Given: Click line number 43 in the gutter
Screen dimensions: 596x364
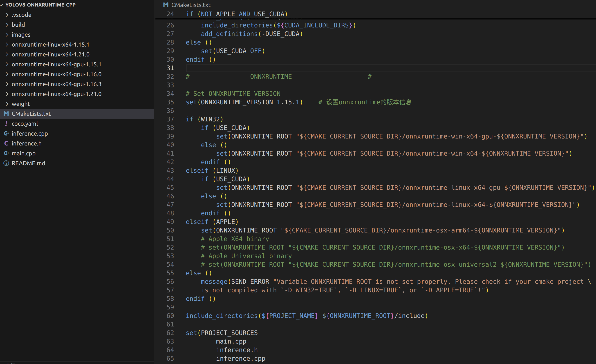Looking at the screenshot, I should coord(170,170).
